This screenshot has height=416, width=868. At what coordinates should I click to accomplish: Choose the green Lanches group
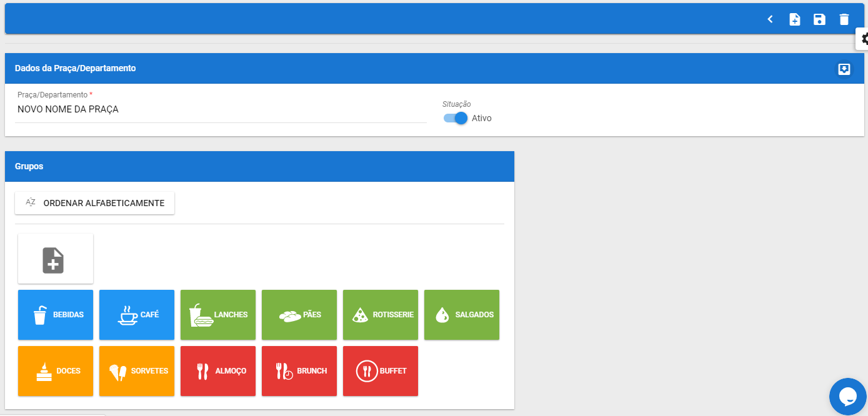click(x=217, y=315)
